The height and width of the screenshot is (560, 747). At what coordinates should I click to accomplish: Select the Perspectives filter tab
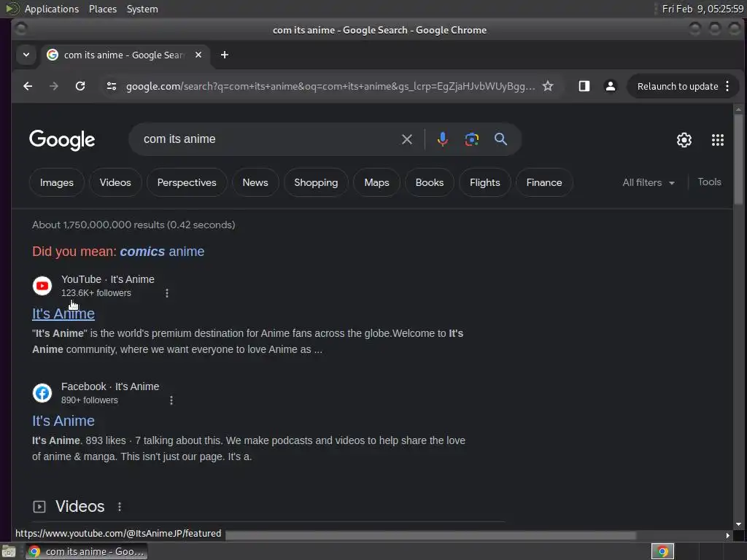click(x=187, y=182)
